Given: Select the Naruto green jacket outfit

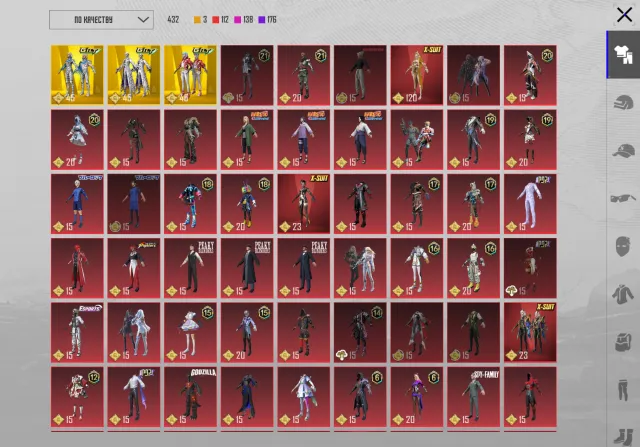Looking at the screenshot, I should (247, 140).
